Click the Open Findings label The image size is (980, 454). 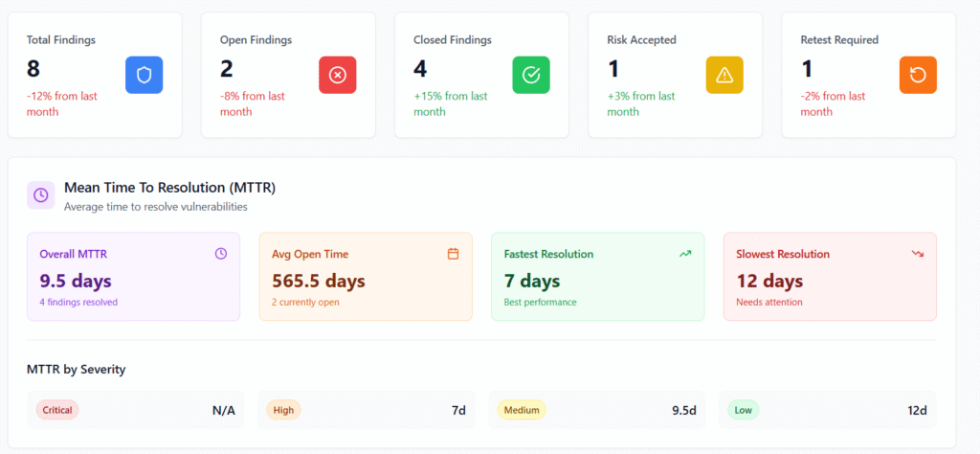tap(256, 40)
